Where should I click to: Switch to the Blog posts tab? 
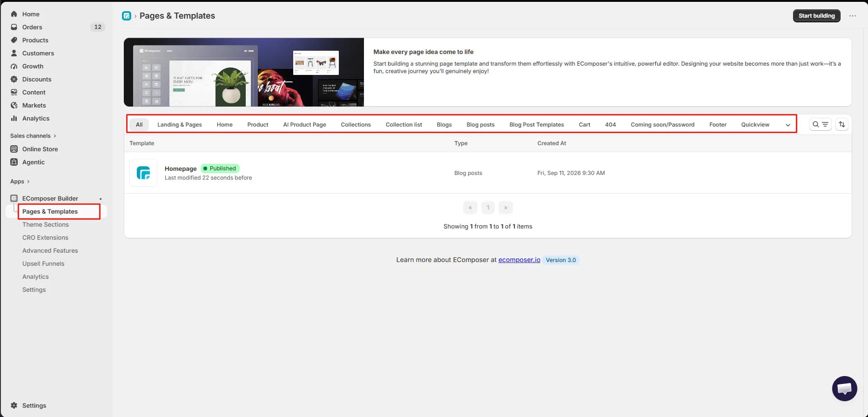481,125
